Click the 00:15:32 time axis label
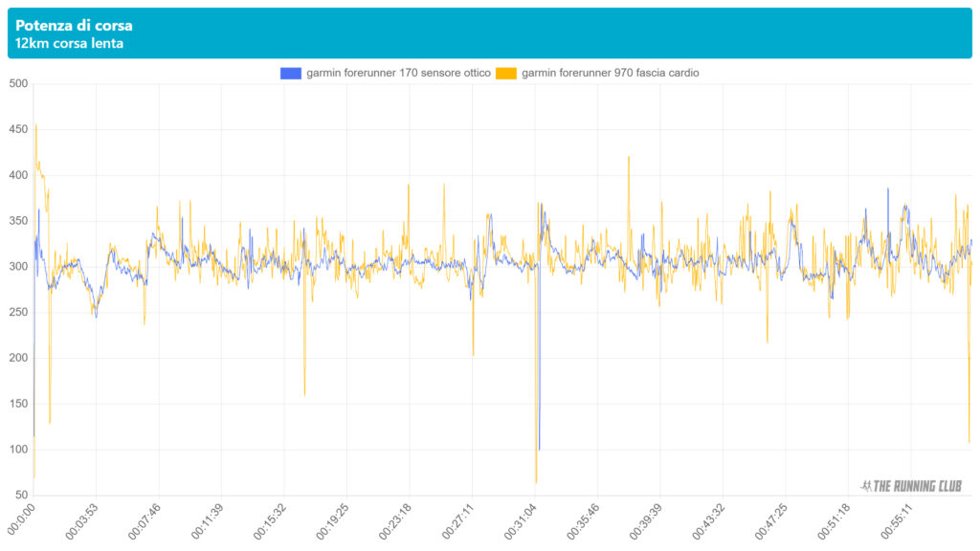 [270, 521]
